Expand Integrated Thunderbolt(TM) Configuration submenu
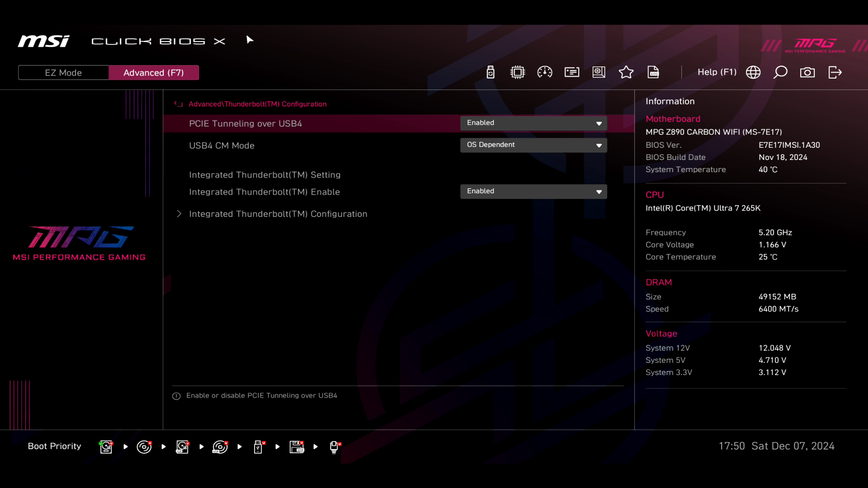The width and height of the screenshot is (868, 488). click(x=278, y=214)
